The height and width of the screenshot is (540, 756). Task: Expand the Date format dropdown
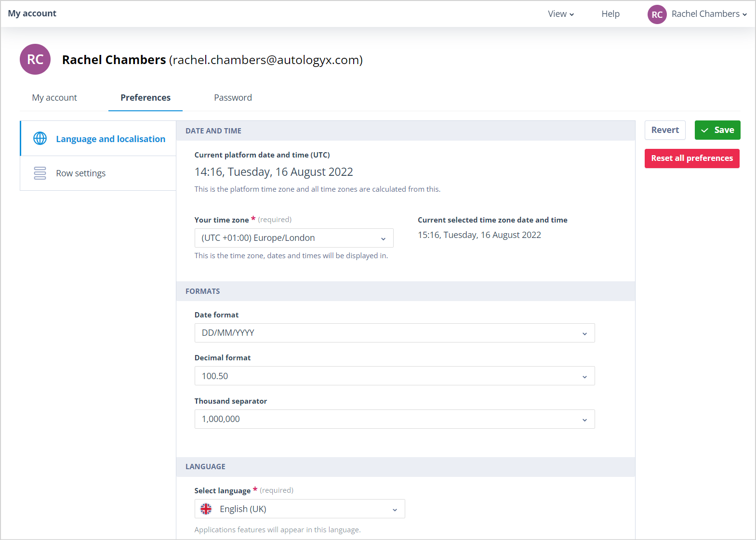click(x=395, y=333)
